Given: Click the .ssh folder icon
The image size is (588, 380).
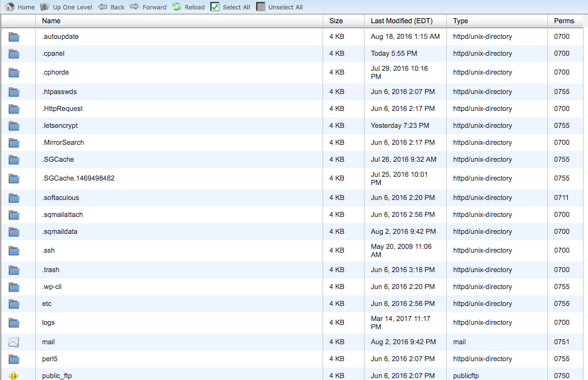Looking at the screenshot, I should point(14,251).
